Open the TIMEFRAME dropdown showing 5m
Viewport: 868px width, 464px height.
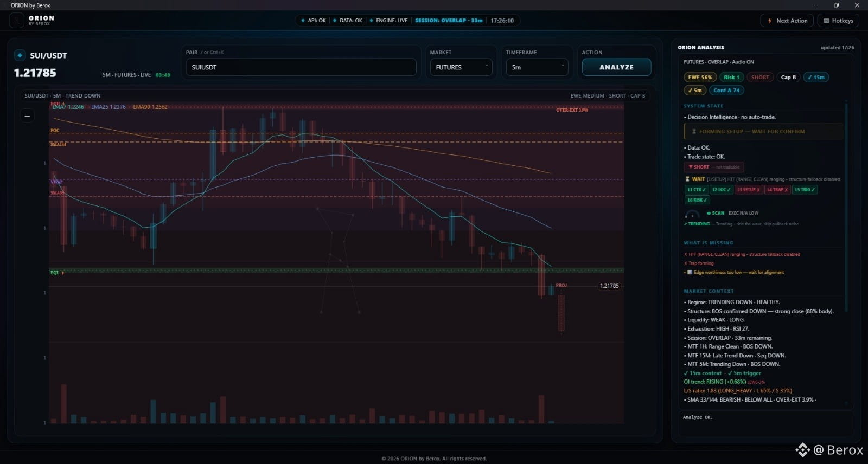tap(537, 67)
